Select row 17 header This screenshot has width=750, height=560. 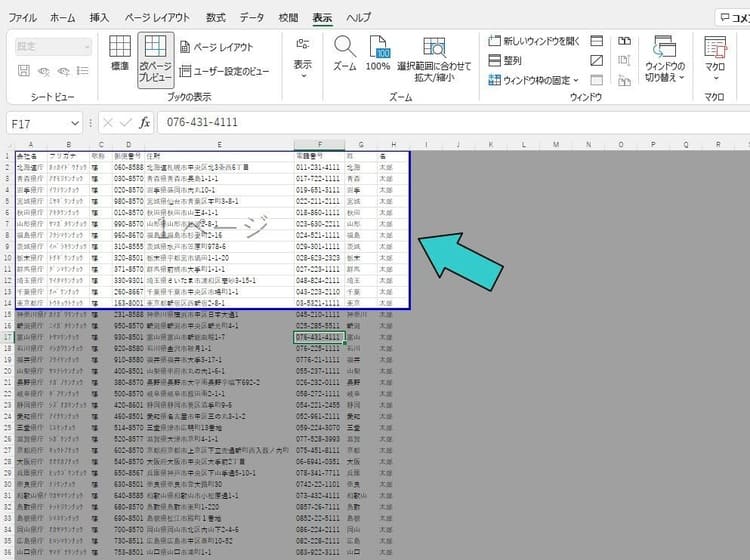pyautogui.click(x=7, y=337)
